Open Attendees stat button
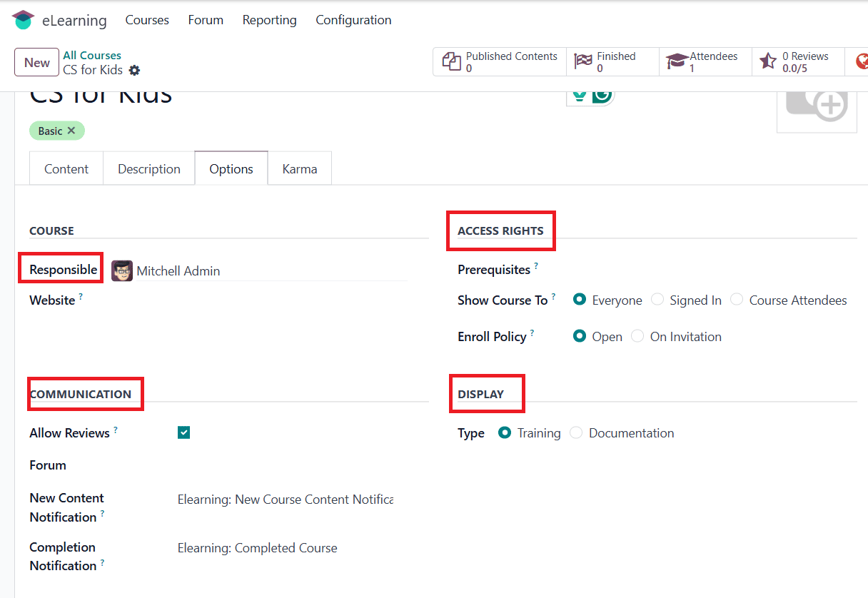This screenshot has width=868, height=598. [x=706, y=62]
